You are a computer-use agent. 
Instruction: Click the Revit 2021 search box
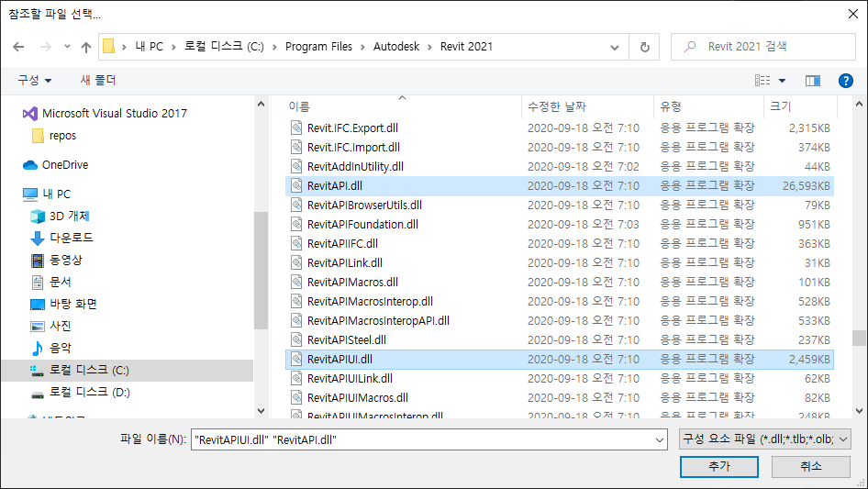(x=762, y=47)
